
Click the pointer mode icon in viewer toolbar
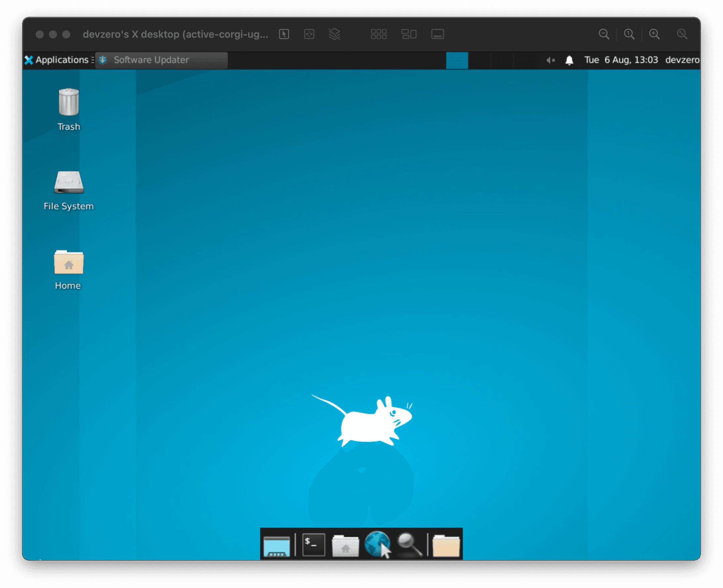click(284, 34)
